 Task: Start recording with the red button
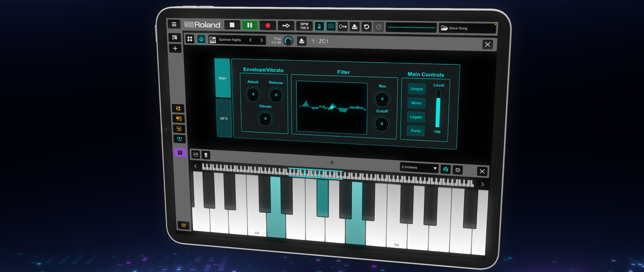pos(268,26)
